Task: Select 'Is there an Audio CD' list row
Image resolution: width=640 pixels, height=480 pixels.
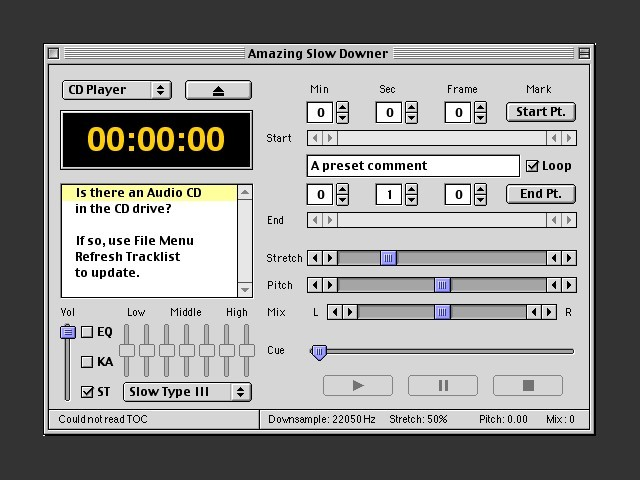Action: coord(149,193)
